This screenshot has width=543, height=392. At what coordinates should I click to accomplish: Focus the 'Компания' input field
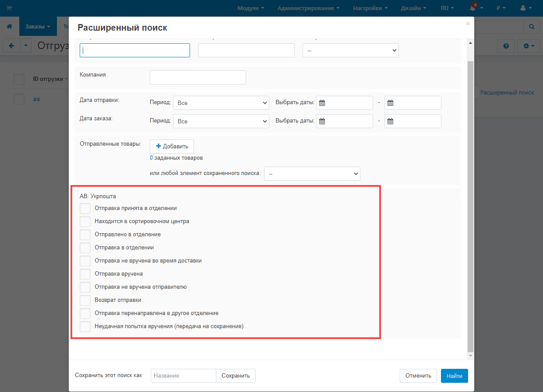pos(198,77)
